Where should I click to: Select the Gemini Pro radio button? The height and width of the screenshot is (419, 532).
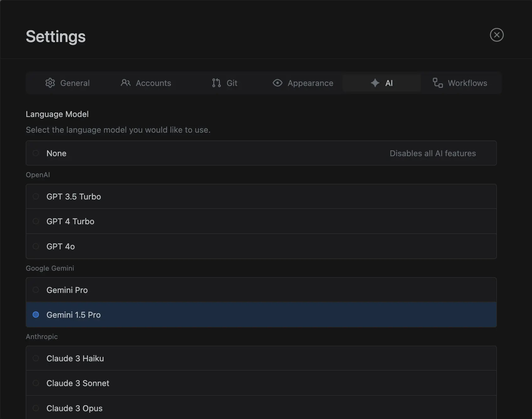click(36, 290)
